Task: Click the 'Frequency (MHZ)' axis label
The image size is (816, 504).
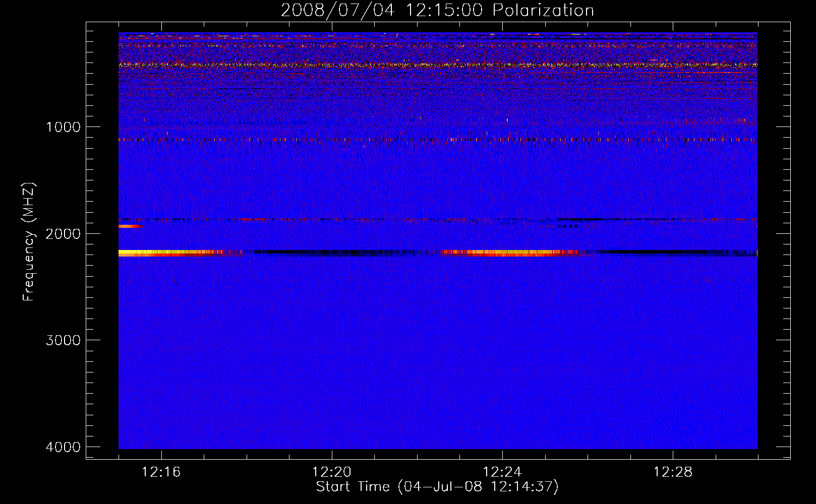Action: (x=29, y=242)
